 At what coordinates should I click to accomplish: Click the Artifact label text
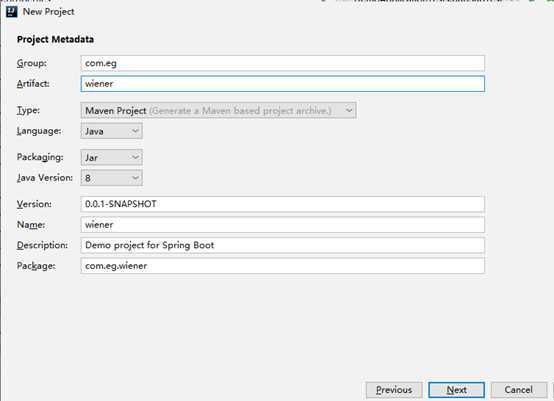(x=33, y=84)
